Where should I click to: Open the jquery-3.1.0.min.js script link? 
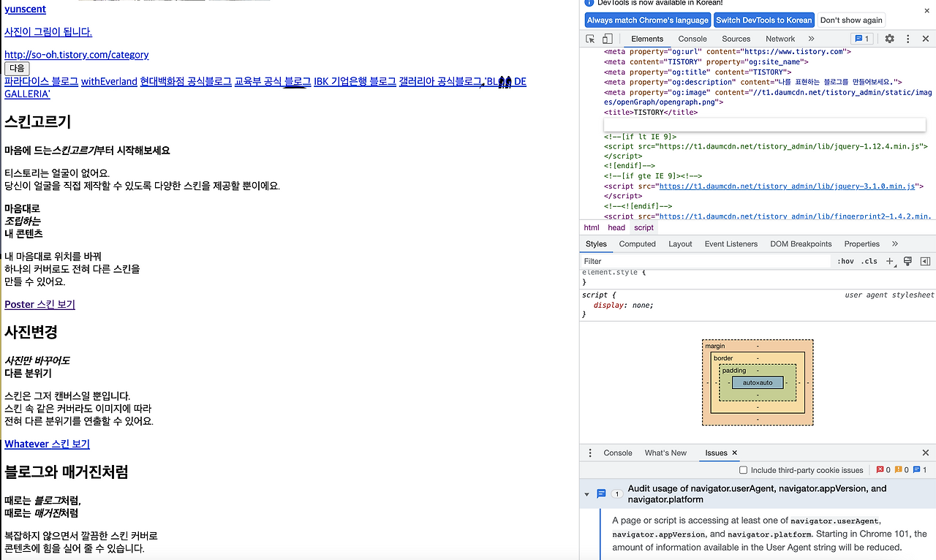(x=786, y=186)
